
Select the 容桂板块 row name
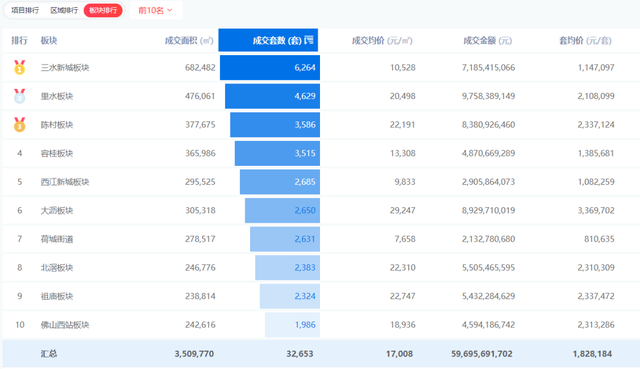click(57, 153)
